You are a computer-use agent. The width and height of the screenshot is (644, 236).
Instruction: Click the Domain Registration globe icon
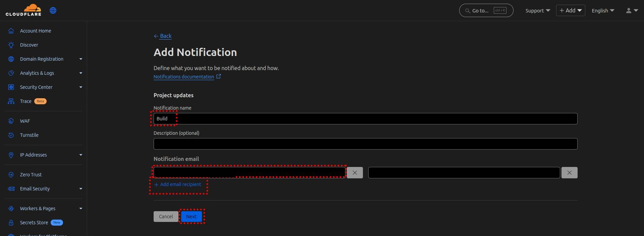11,59
